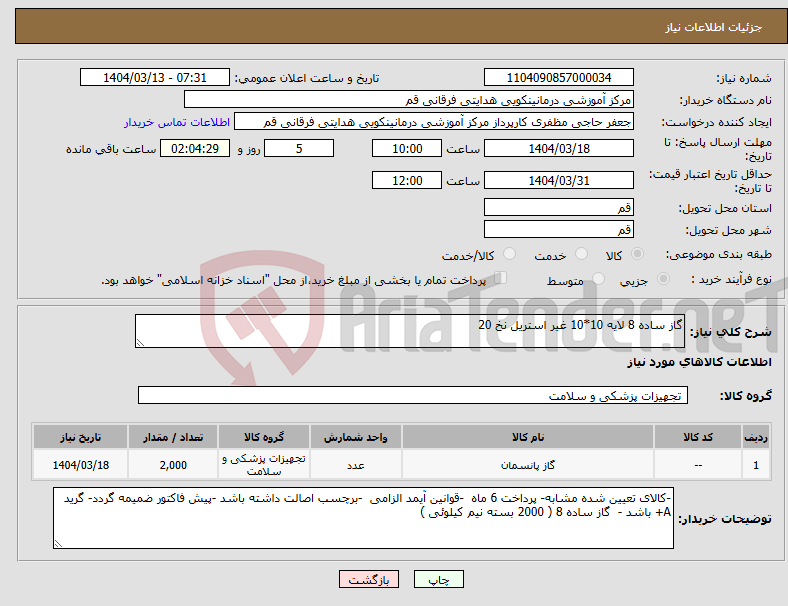The width and height of the screenshot is (788, 606).
Task: Select the کالا/خدمت radio button
Action: pos(510,254)
